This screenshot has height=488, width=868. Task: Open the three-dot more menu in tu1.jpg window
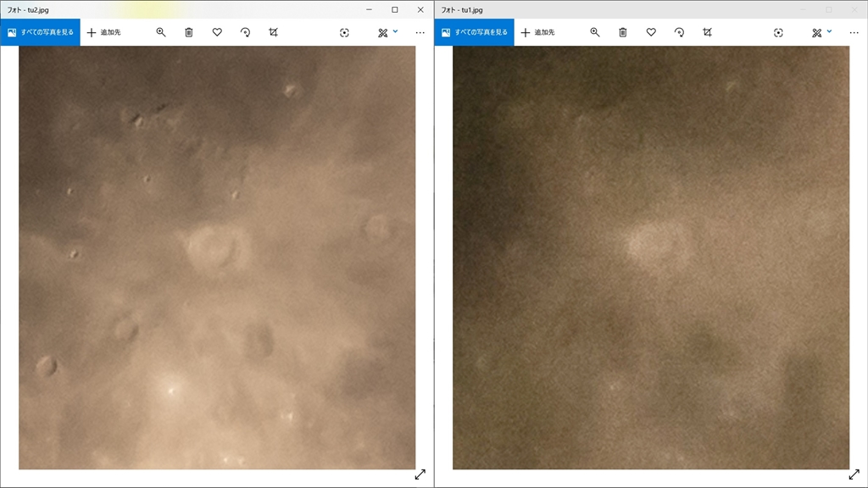[x=854, y=32]
